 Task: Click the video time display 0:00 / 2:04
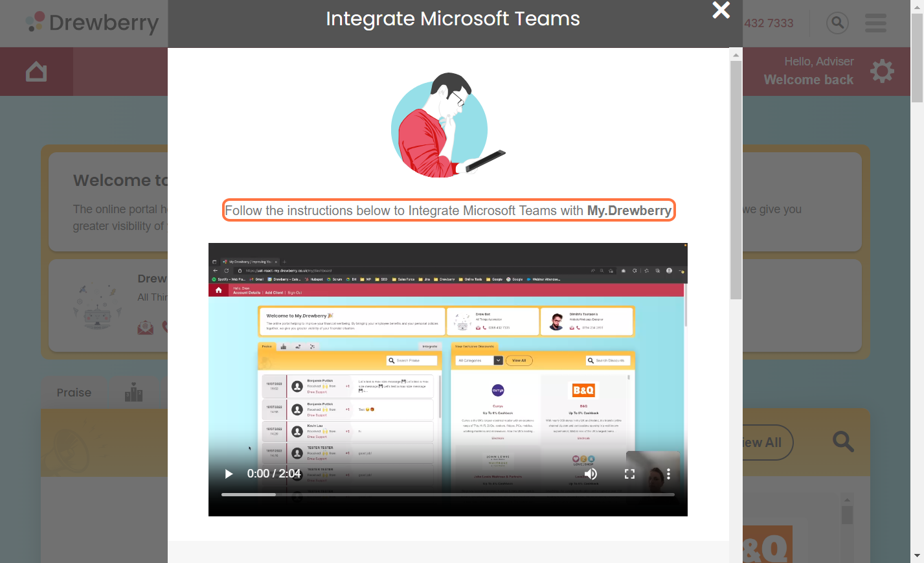274,474
